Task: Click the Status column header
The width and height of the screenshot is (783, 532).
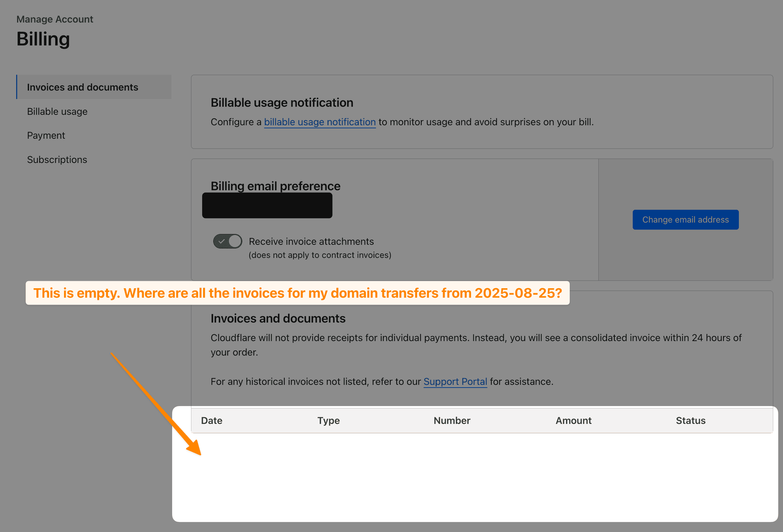Action: pos(690,421)
